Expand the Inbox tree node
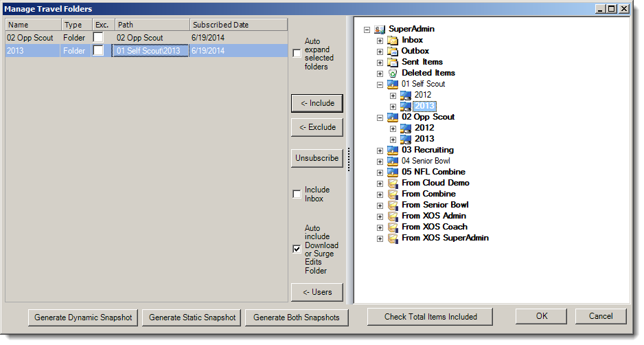The image size is (644, 345). 380,41
